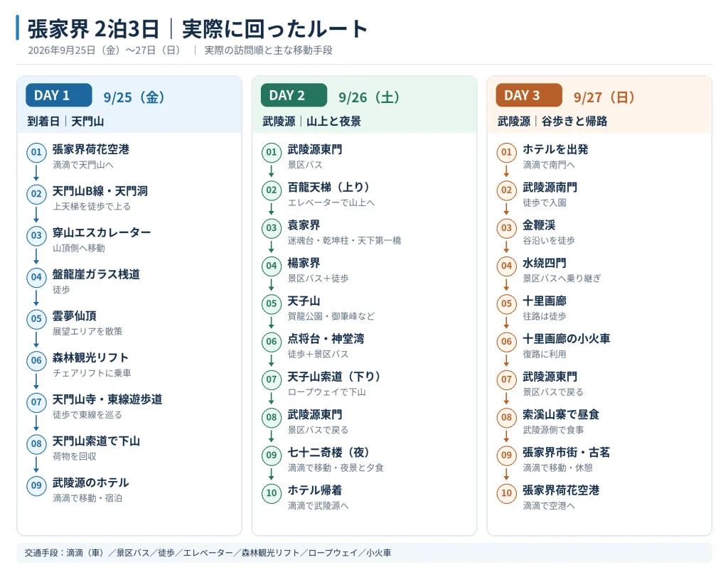The image size is (728, 572).
Task: Click the date 9/27（日）
Action: click(604, 97)
